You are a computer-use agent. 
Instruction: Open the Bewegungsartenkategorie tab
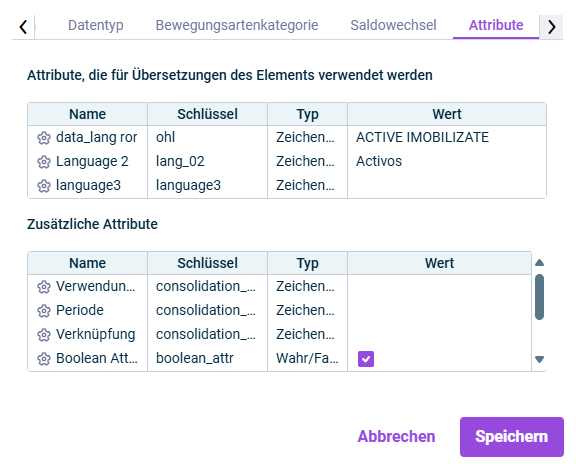pyautogui.click(x=237, y=25)
